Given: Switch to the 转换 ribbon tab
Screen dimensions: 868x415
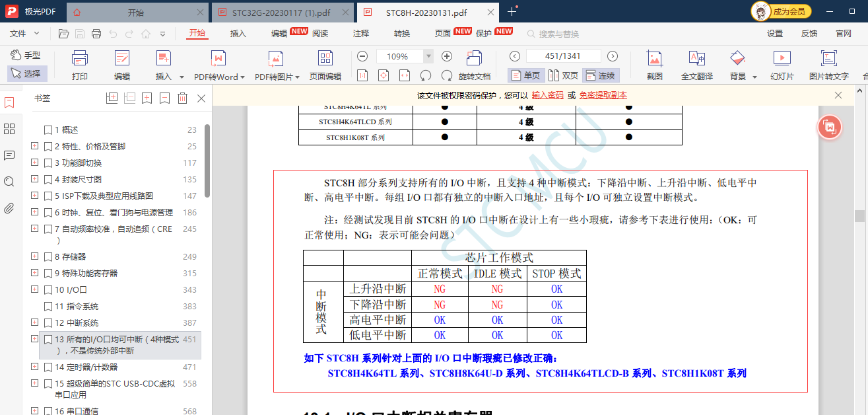Looking at the screenshot, I should click(x=402, y=34).
